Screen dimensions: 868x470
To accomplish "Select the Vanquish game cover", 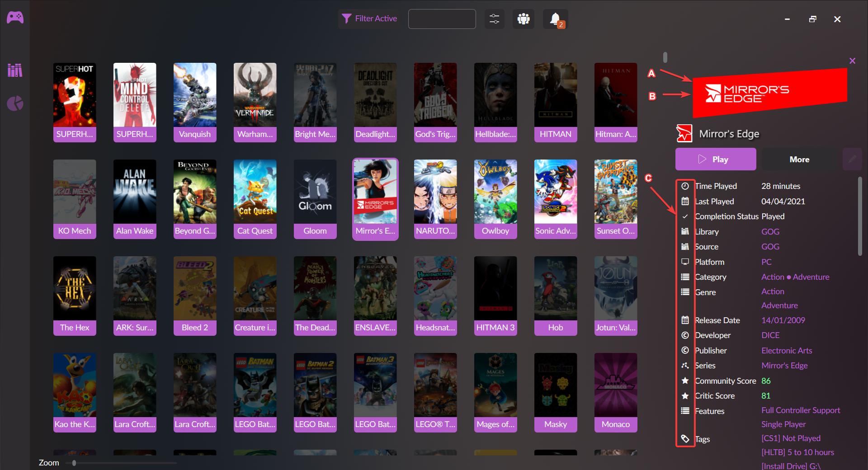I will click(x=195, y=103).
